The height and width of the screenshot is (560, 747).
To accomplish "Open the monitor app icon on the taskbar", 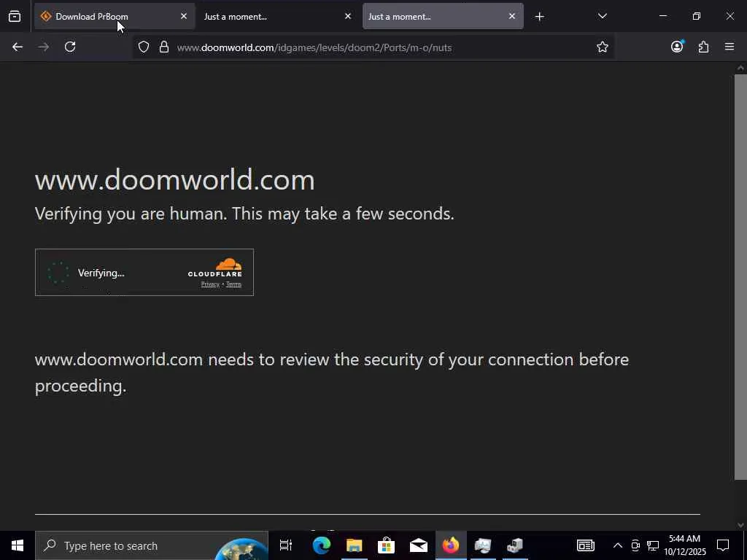I will (483, 545).
